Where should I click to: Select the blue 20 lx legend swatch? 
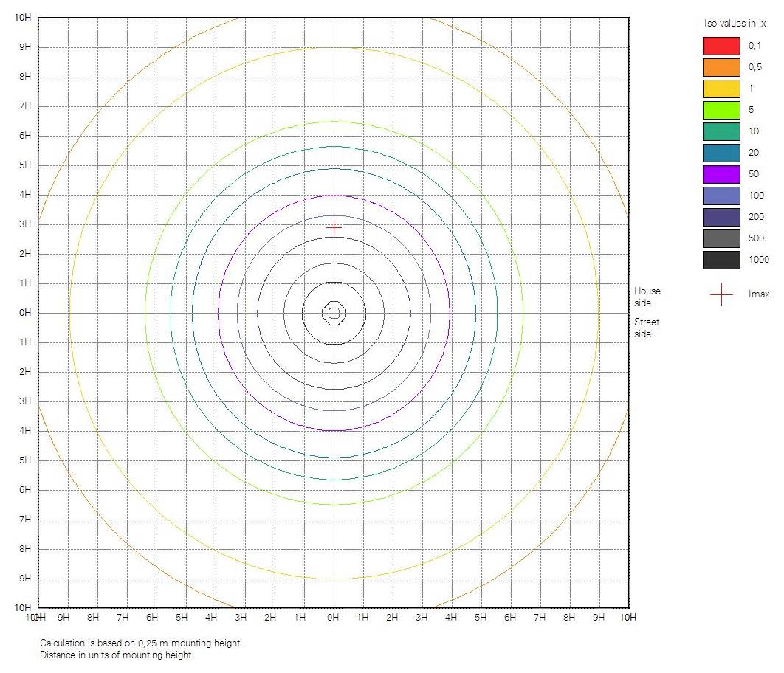[x=721, y=153]
